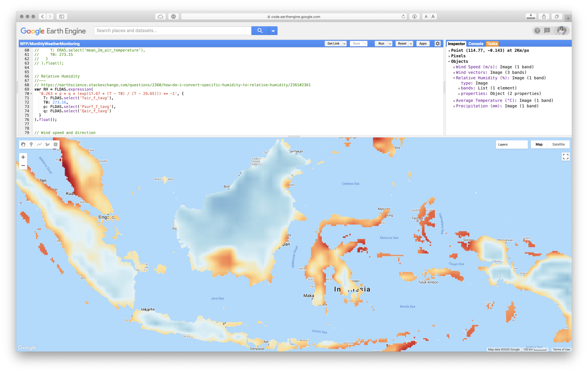
Task: Zoom out on the map
Action: click(x=23, y=166)
